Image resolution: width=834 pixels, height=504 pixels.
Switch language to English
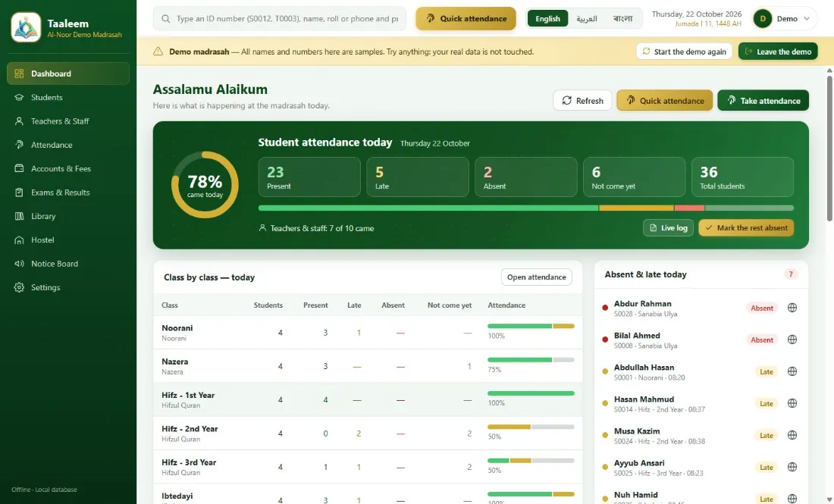click(547, 19)
